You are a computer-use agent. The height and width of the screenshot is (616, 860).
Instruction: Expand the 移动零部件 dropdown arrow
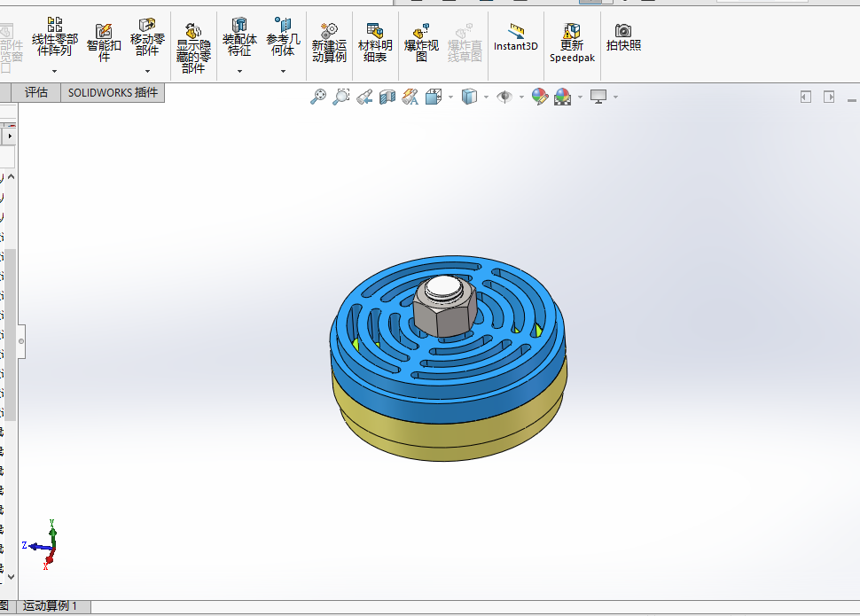coord(147,71)
